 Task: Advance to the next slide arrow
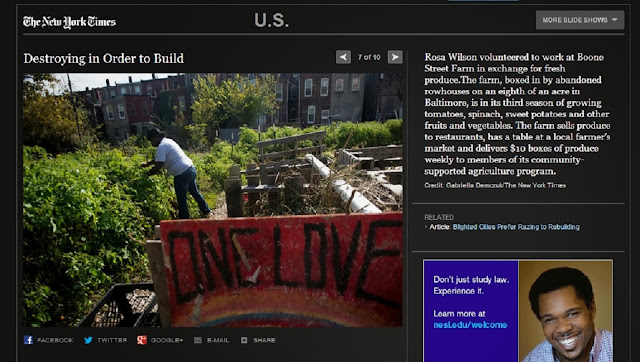point(395,57)
